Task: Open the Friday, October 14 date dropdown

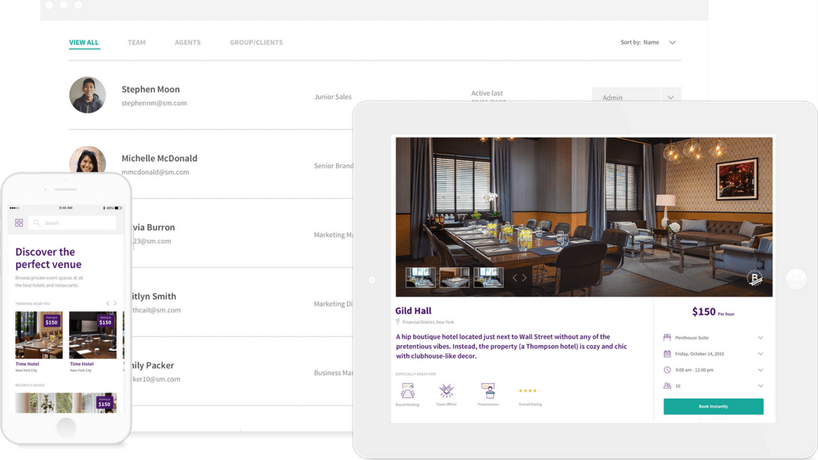Action: [760, 354]
